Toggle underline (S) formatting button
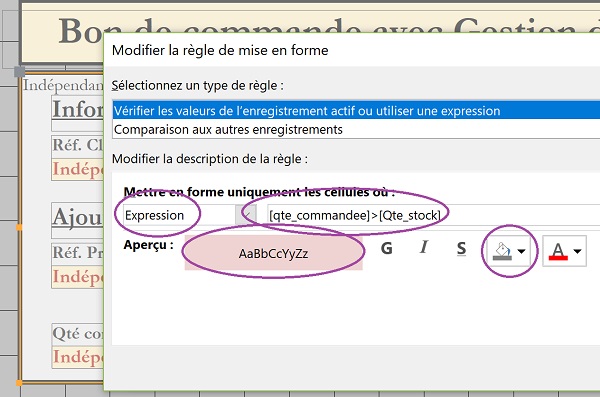 coord(461,249)
